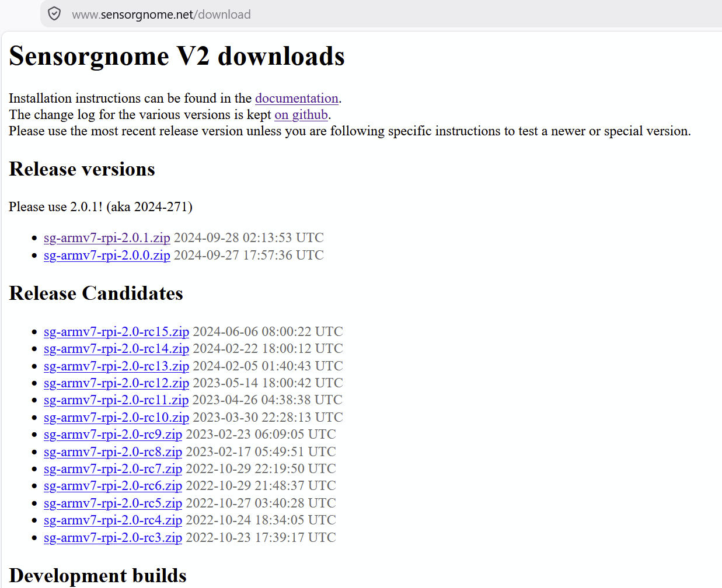Click the timestamp 2023-02-23 06:09:05 UTC

point(261,434)
